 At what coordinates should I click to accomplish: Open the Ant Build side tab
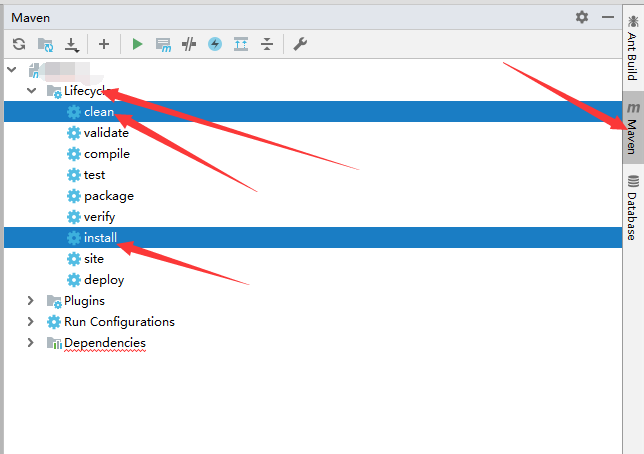[633, 48]
